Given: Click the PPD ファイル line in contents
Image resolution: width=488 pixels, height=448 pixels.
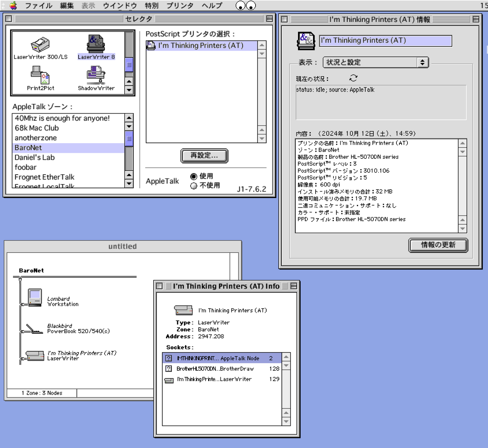Looking at the screenshot, I should [352, 219].
